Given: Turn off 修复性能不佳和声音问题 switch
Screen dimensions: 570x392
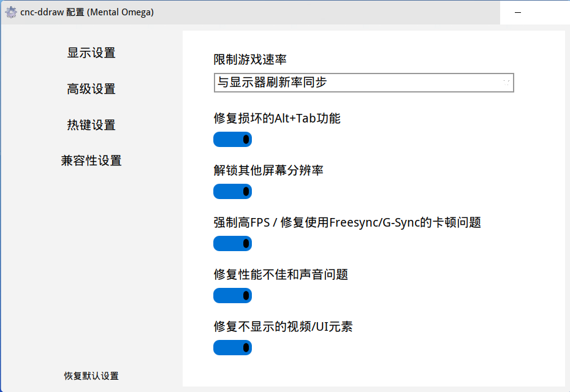Looking at the screenshot, I should (x=233, y=295).
